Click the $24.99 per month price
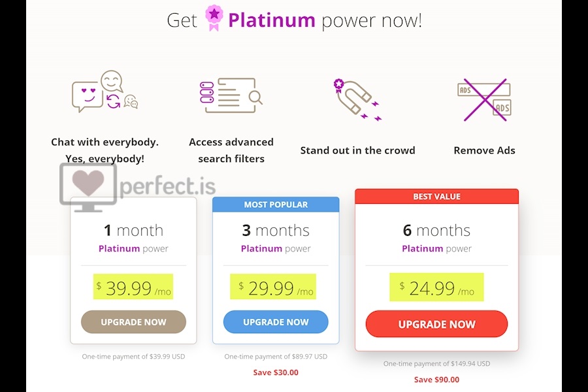 pos(436,287)
